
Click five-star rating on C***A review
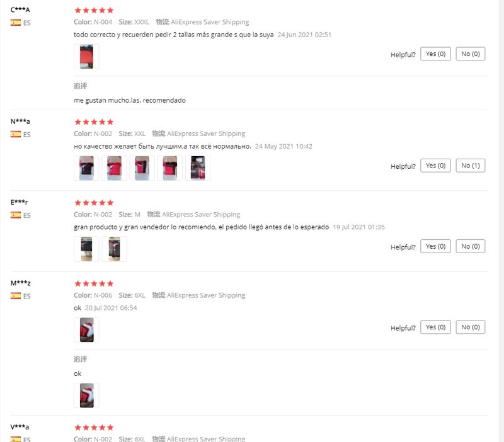click(94, 10)
